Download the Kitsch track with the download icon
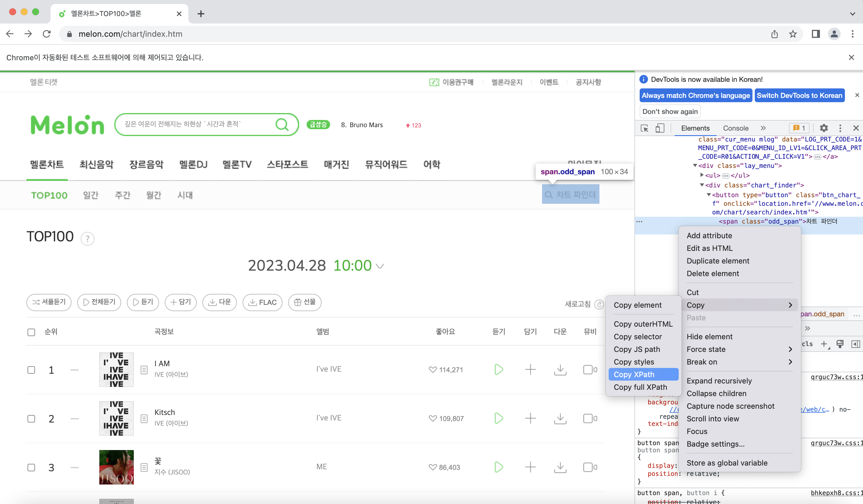Screen dimensions: 863x504 tap(560, 418)
